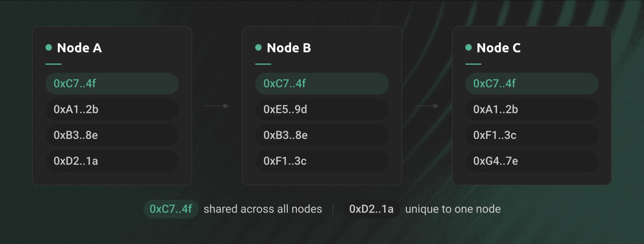
Task: Select the 0xG4..7e hash in Node C
Action: pos(531,161)
